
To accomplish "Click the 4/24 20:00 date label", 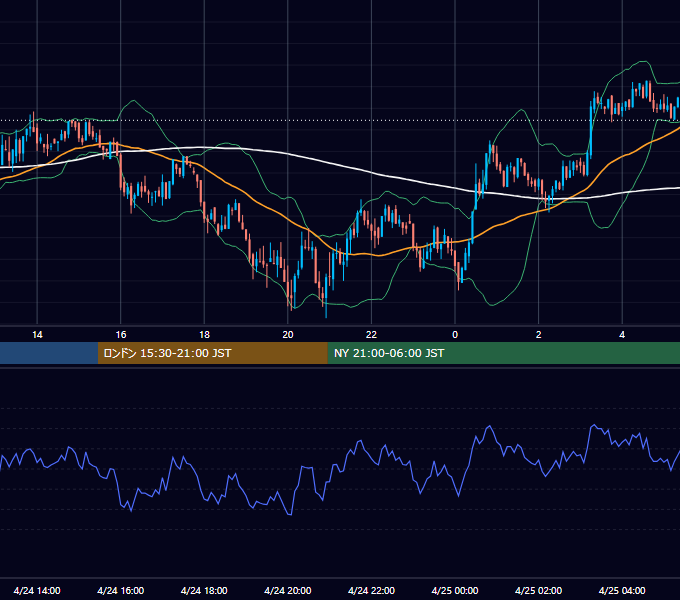I will click(288, 590).
